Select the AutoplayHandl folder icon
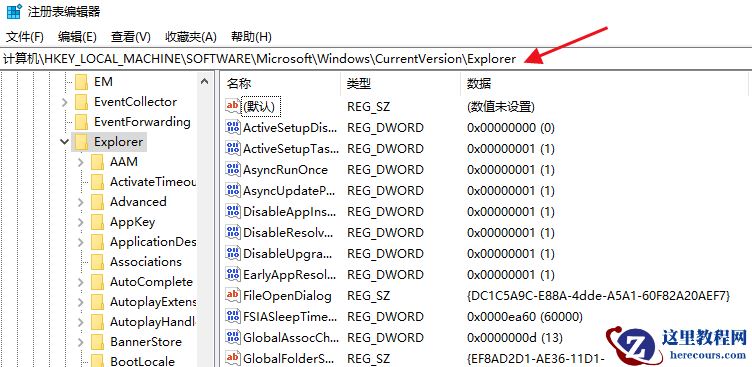 97,322
